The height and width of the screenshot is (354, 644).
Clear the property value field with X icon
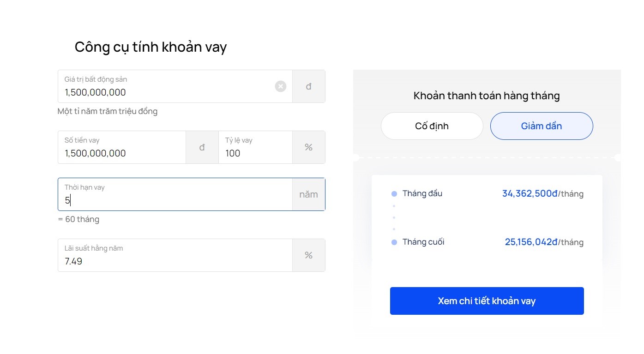point(281,86)
